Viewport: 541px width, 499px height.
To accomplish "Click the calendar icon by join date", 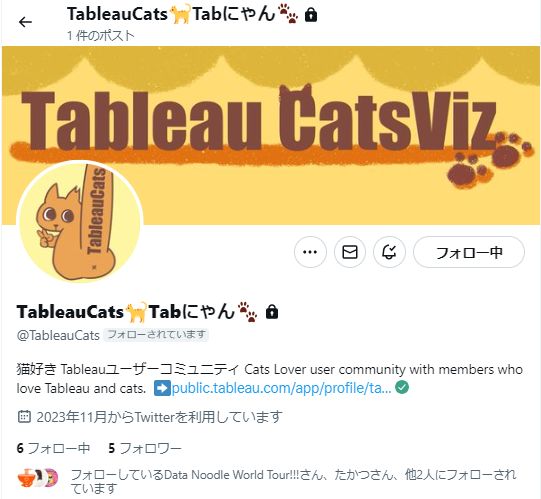I will pos(24,417).
